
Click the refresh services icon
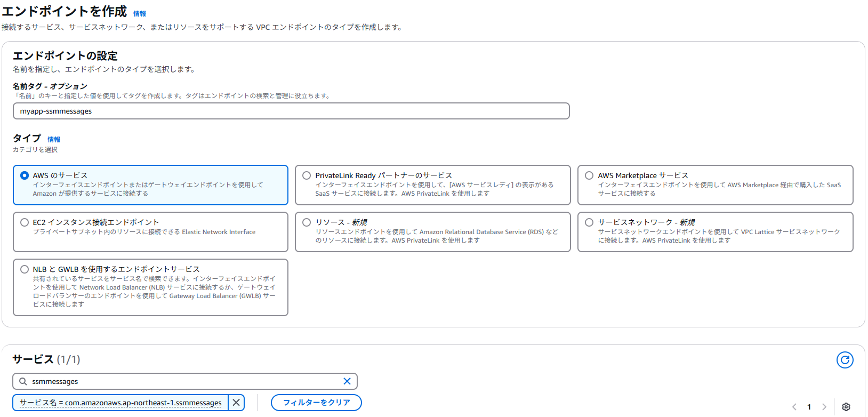tap(845, 360)
